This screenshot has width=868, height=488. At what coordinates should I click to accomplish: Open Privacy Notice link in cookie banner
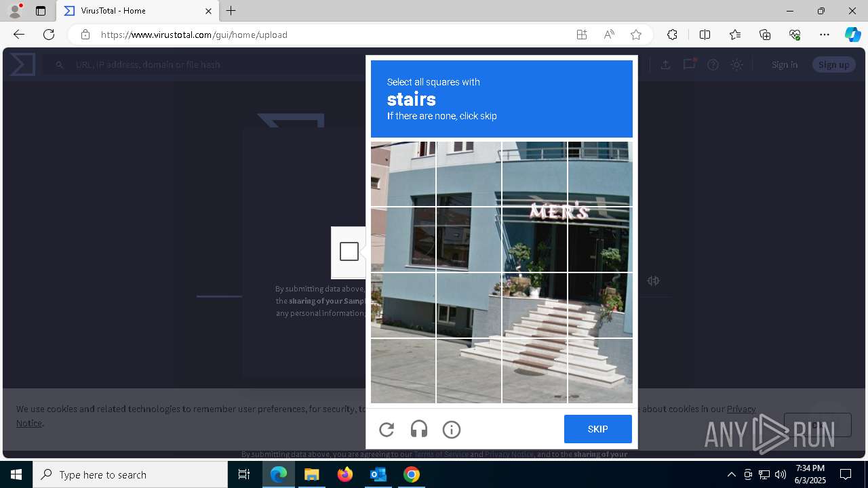point(741,409)
